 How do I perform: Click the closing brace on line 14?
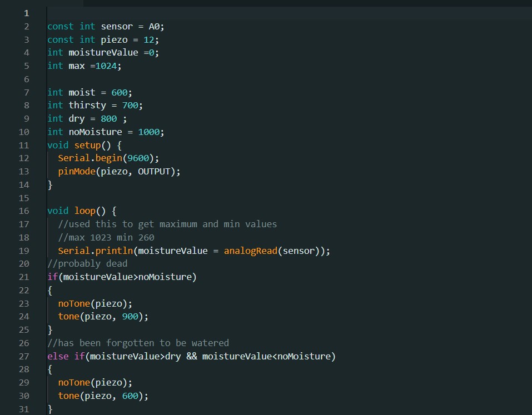50,185
